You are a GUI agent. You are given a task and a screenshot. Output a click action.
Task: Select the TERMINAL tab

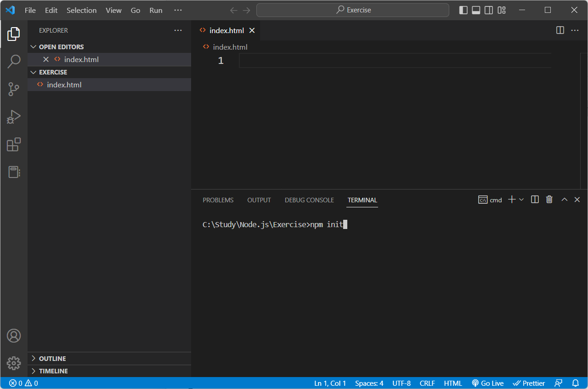(362, 200)
